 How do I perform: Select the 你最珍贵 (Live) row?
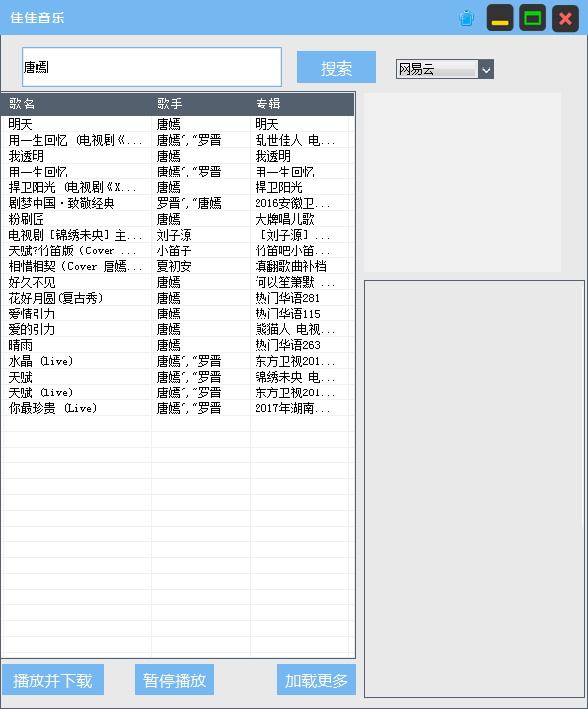click(178, 408)
